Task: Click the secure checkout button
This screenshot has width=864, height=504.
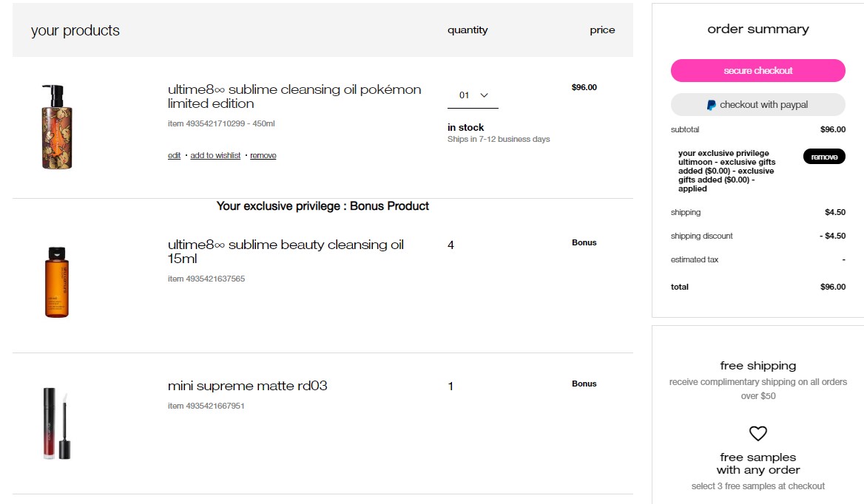Action: (x=757, y=70)
